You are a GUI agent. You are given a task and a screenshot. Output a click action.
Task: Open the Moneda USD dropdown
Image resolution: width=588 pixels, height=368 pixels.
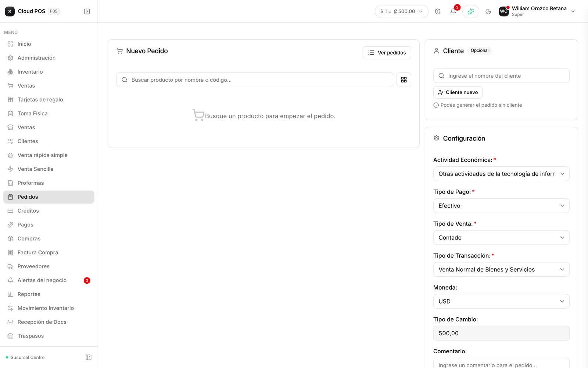click(x=501, y=301)
